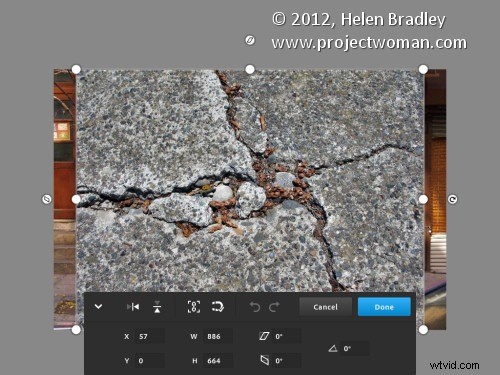Flip the layer vertically
Viewport: 500px width, 375px height.
(x=157, y=307)
